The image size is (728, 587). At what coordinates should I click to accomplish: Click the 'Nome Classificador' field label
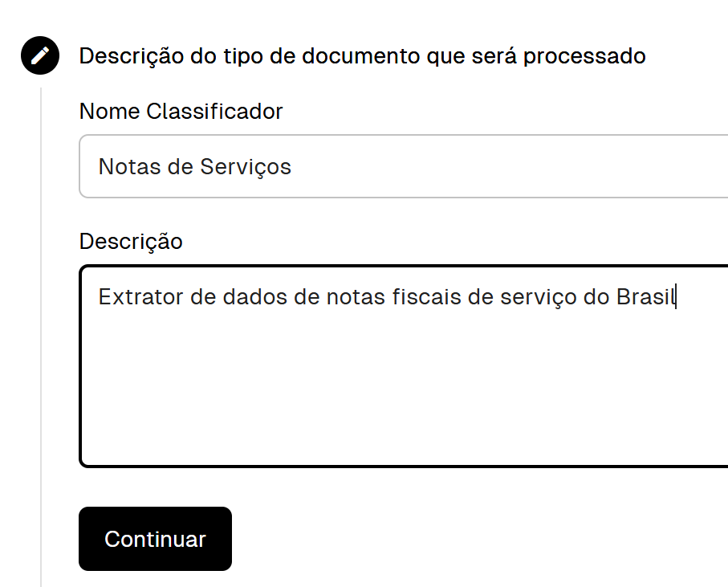[x=181, y=112]
